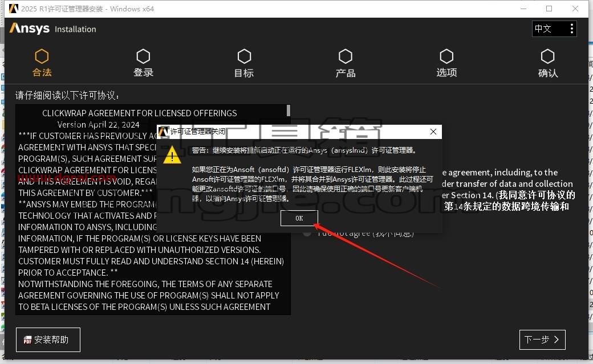Click the PDF icon in 安装帮助 button
The height and width of the screenshot is (364, 593).
[x=27, y=340]
